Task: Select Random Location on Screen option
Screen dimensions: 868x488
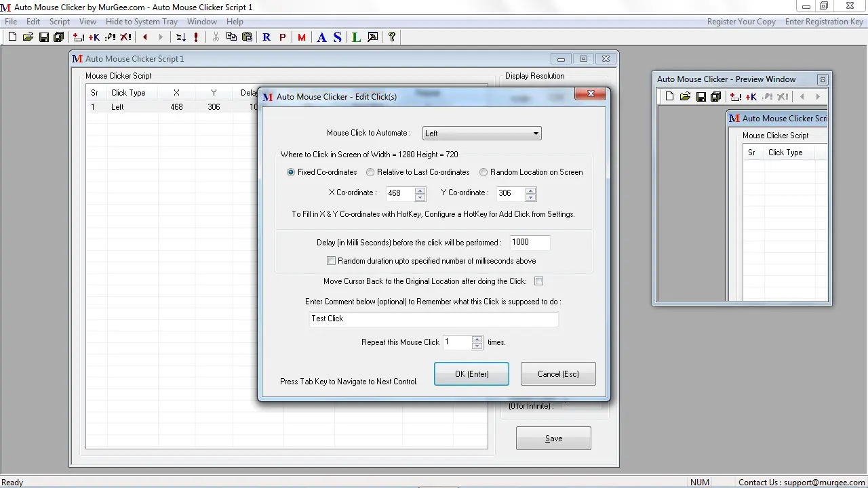Action: pos(484,172)
